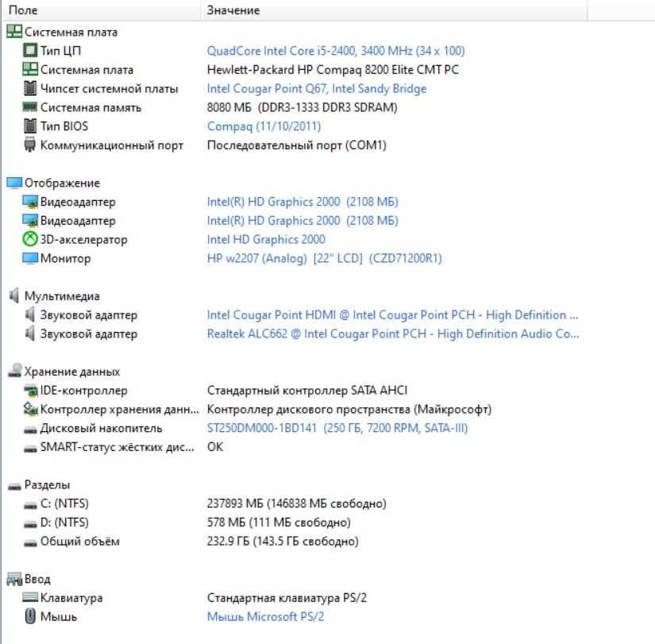Select the Разделы section label
Viewport: 655px width, 644px height.
(x=47, y=484)
